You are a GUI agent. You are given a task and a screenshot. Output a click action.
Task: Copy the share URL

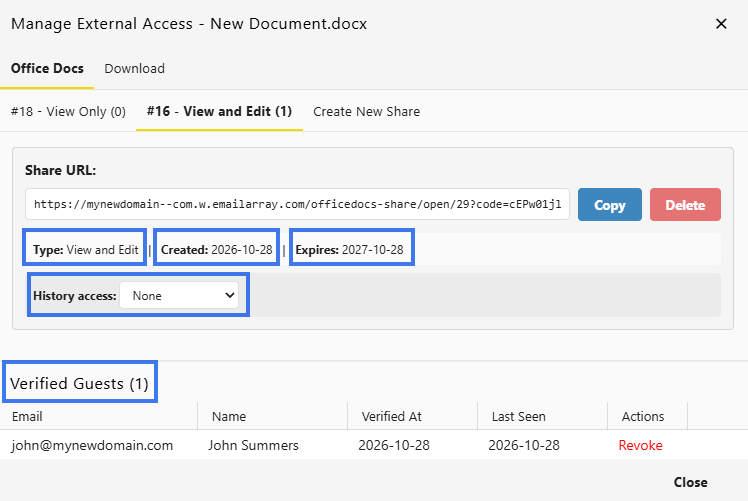coord(610,205)
